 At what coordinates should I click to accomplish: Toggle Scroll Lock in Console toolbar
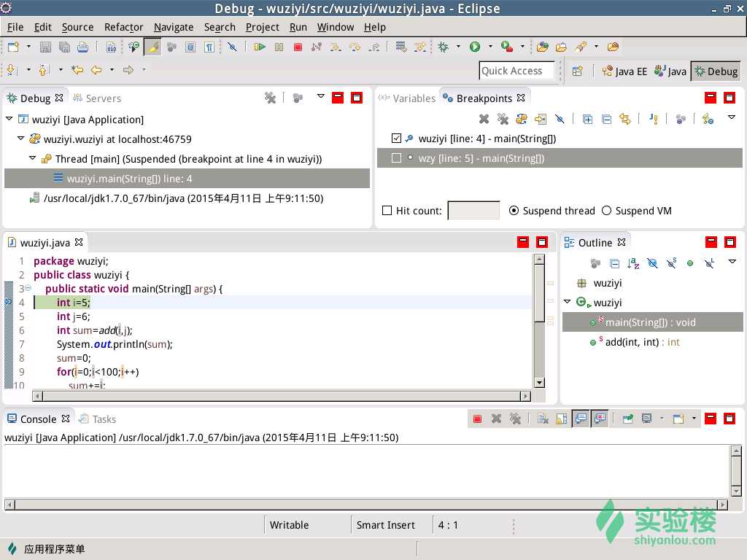[x=562, y=419]
